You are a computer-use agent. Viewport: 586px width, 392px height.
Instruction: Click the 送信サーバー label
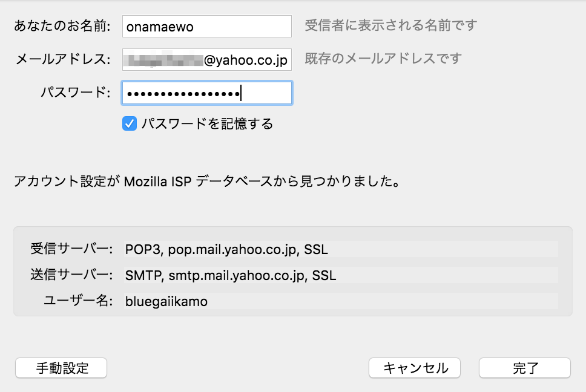click(71, 276)
